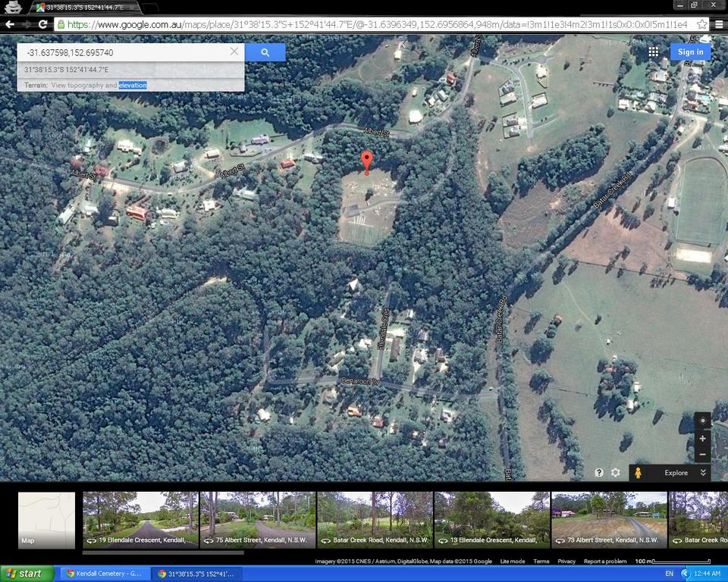Open 19 Ellendale Crescent street view photo
Viewport: 728px width, 582px height.
140,520
